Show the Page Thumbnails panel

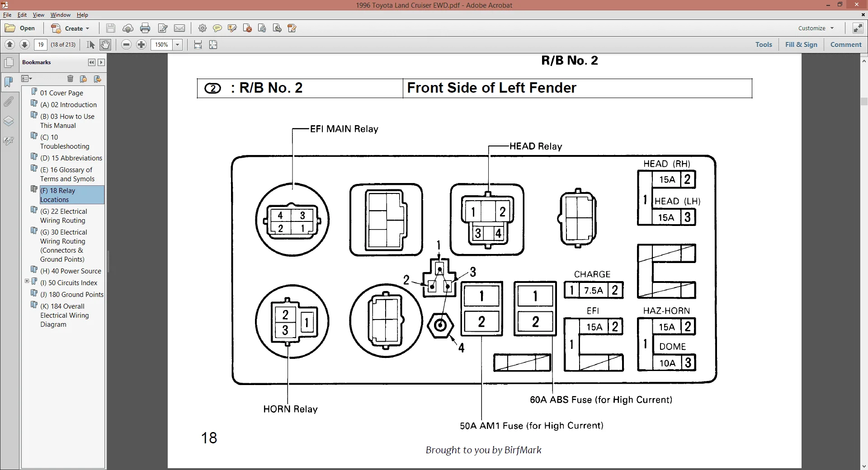coord(9,62)
